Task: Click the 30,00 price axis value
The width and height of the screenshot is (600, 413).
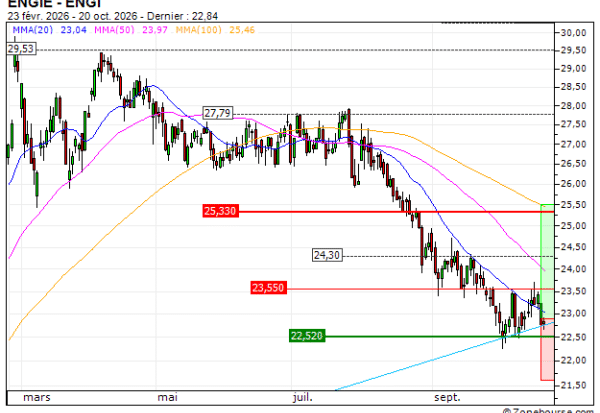Action: [573, 33]
